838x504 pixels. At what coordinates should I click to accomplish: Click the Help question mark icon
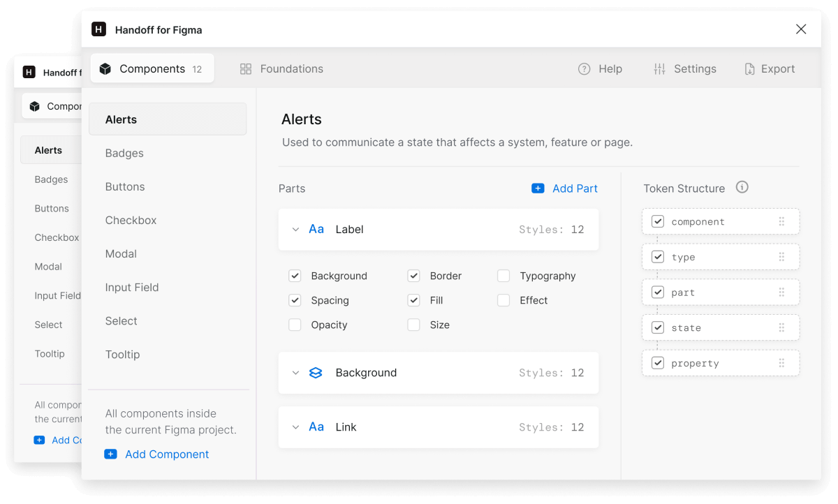[585, 69]
